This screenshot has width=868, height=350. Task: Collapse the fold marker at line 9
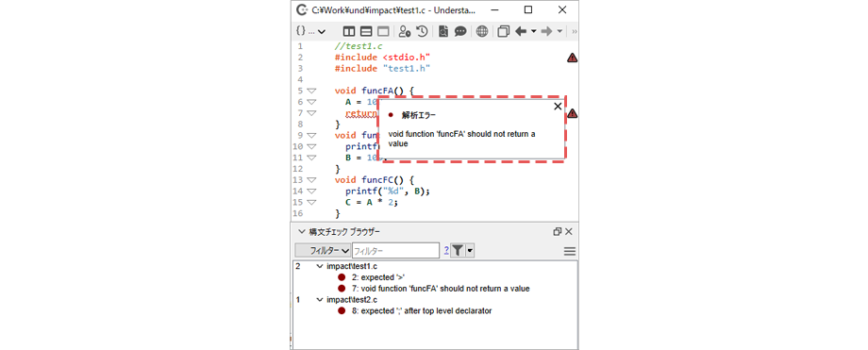pos(311,135)
